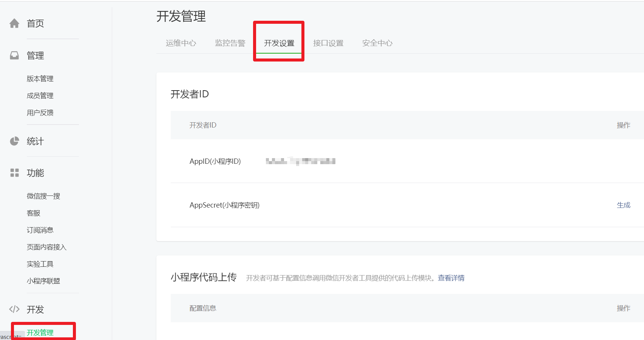Click the inbox icon beside 管理
The image size is (644, 340).
pos(14,55)
